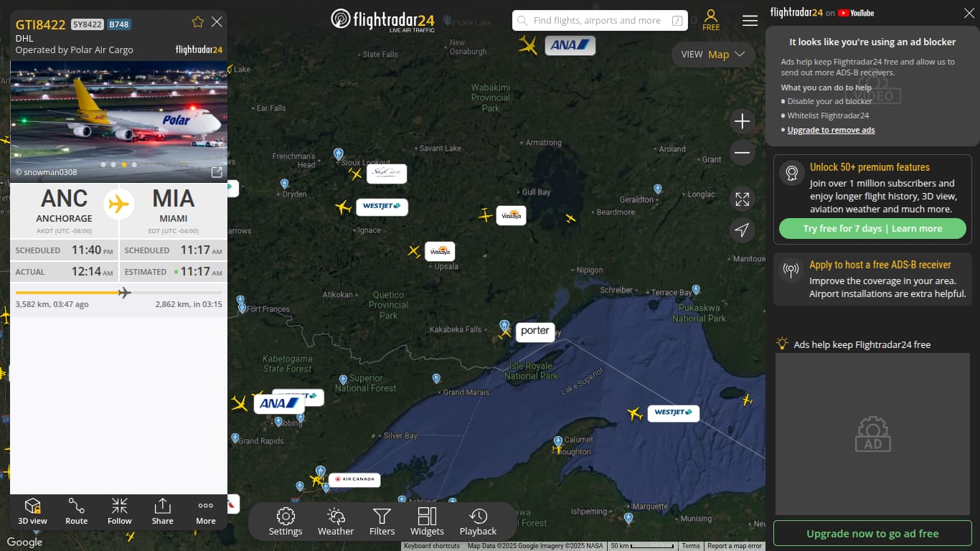Select the Wasaya aircraft near Gull Bay
Screen dimensions: 980x551
coord(486,215)
